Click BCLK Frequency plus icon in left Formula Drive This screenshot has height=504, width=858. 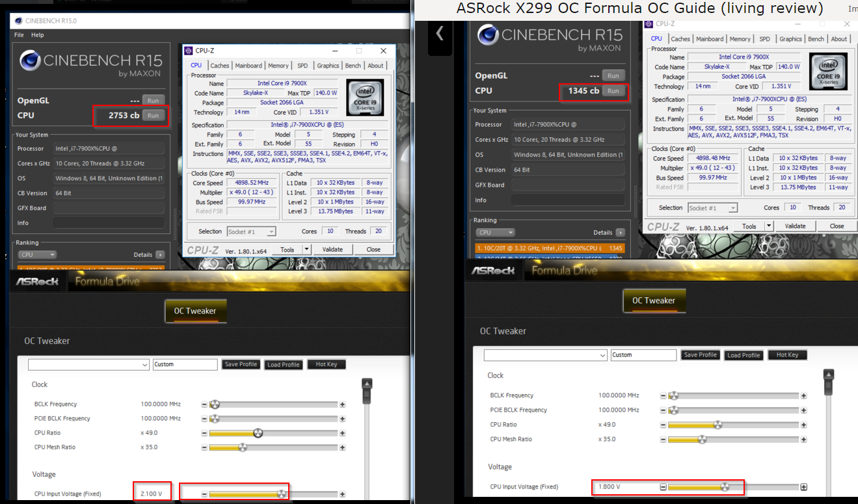click(x=342, y=405)
